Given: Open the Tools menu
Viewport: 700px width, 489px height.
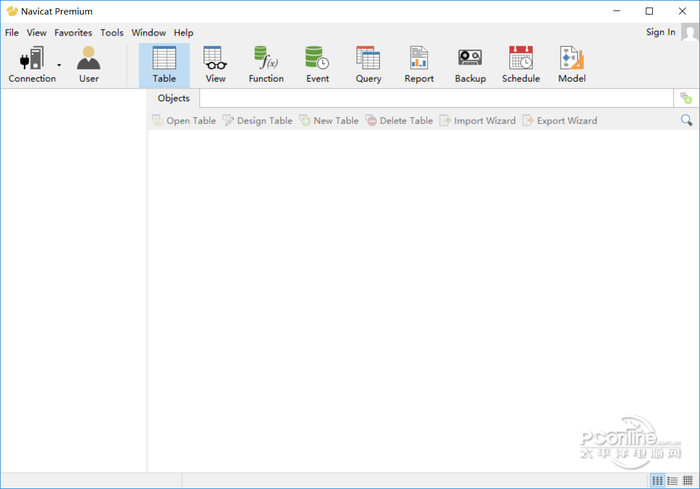Looking at the screenshot, I should tap(112, 33).
